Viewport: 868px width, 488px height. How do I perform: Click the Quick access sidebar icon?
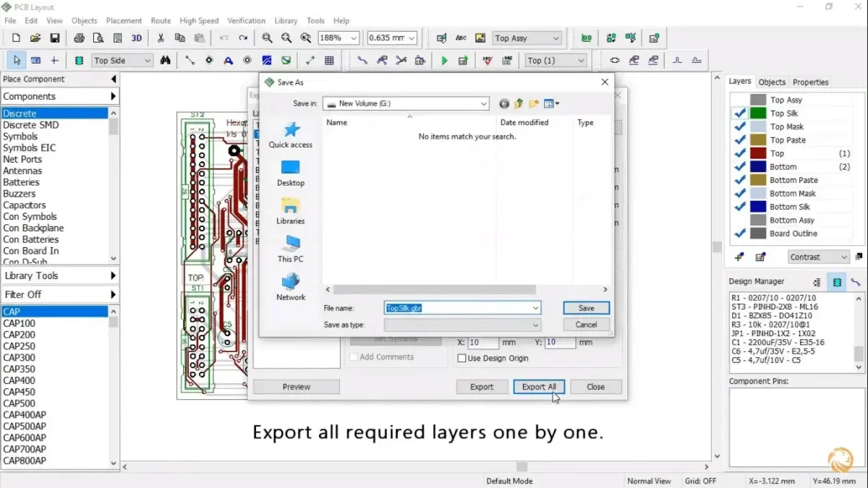coord(291,134)
